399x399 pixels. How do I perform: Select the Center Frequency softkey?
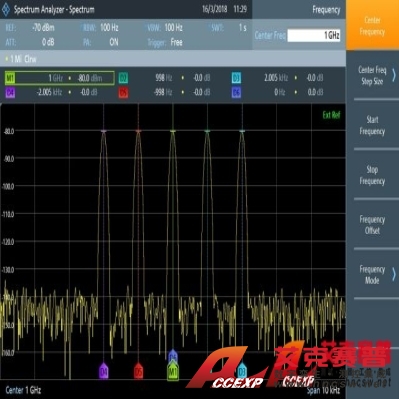coord(373,25)
